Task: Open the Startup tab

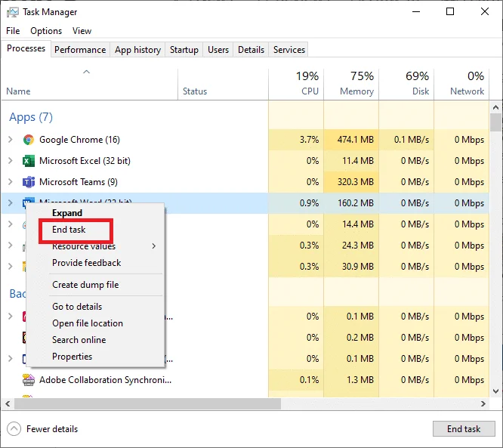Action: [184, 50]
